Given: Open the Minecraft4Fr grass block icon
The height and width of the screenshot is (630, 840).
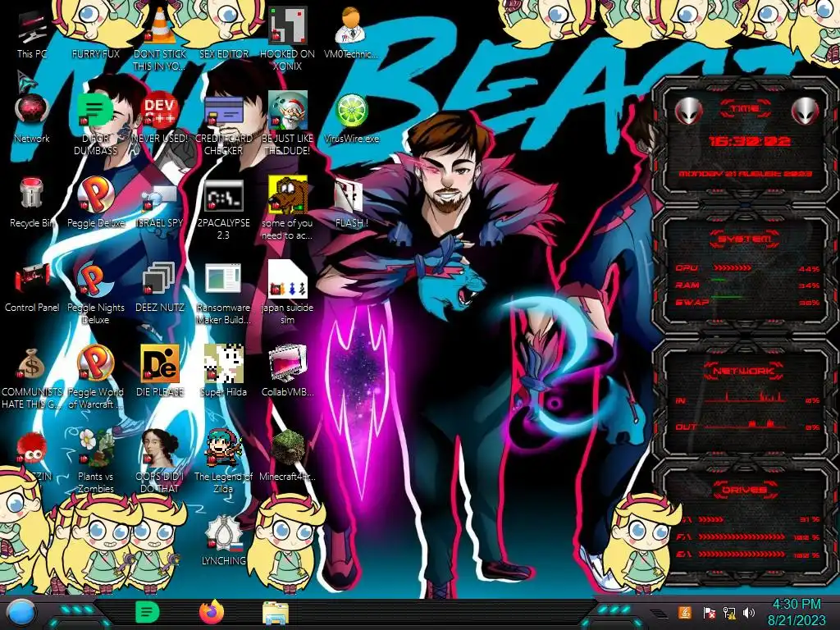Looking at the screenshot, I should pyautogui.click(x=288, y=456).
